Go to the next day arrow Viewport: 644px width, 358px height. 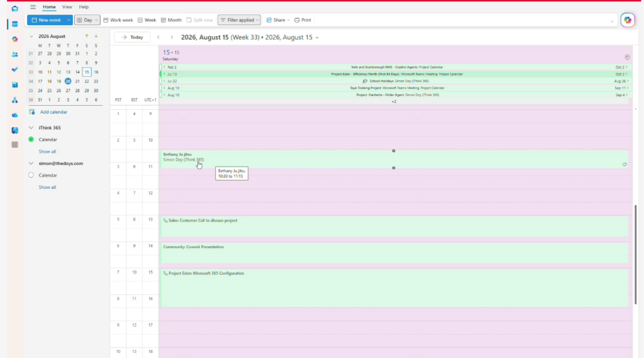(172, 37)
